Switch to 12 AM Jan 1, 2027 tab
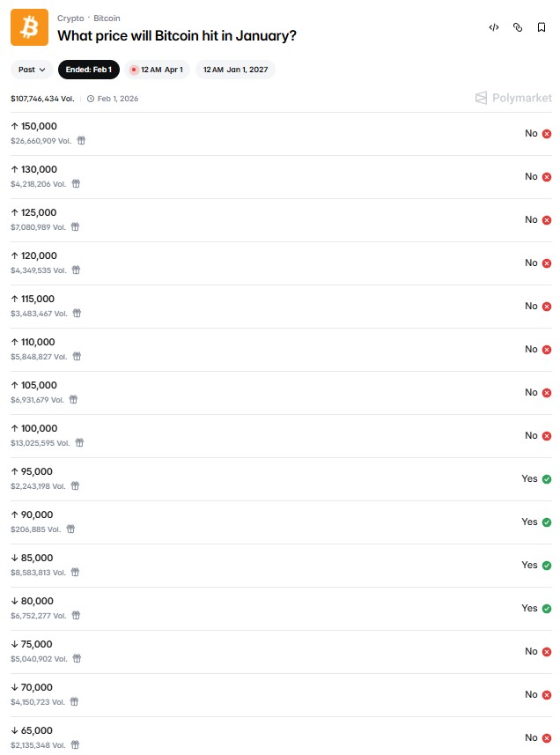Screen dimensions: 560x755 pyautogui.click(x=235, y=70)
